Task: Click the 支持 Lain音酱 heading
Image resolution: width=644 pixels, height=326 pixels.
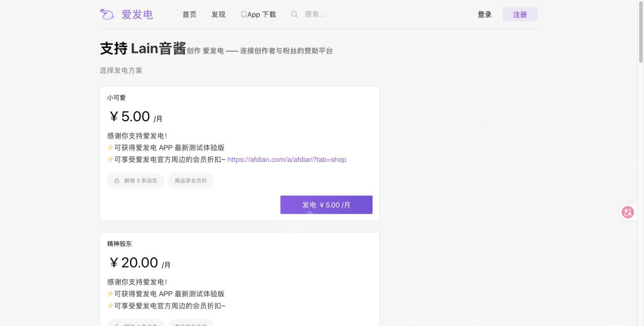Action: [143, 48]
